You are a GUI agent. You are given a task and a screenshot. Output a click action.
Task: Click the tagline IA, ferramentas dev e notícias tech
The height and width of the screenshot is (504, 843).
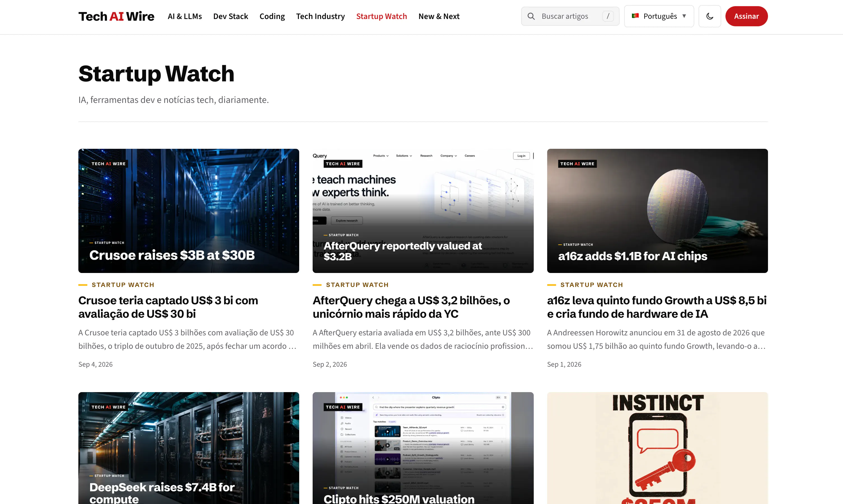tap(173, 100)
